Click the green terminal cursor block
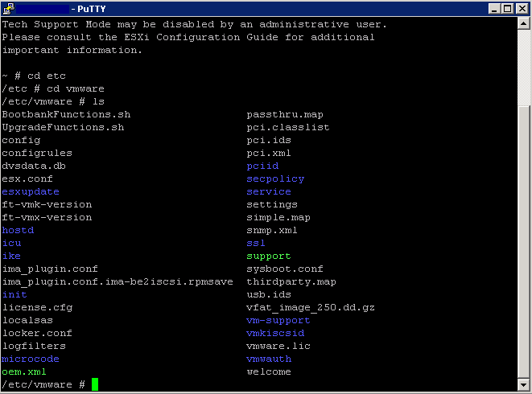Viewport: 532px width, 394px height. [95, 384]
